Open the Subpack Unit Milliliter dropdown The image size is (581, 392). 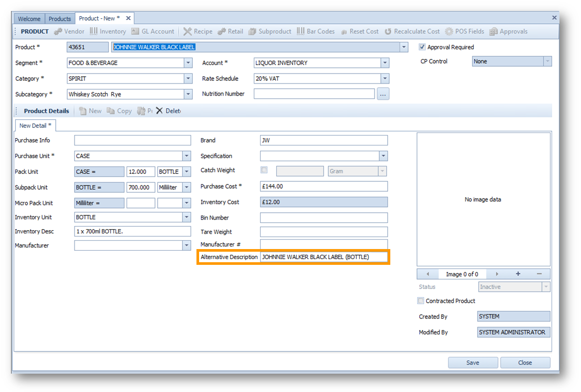coord(187,188)
